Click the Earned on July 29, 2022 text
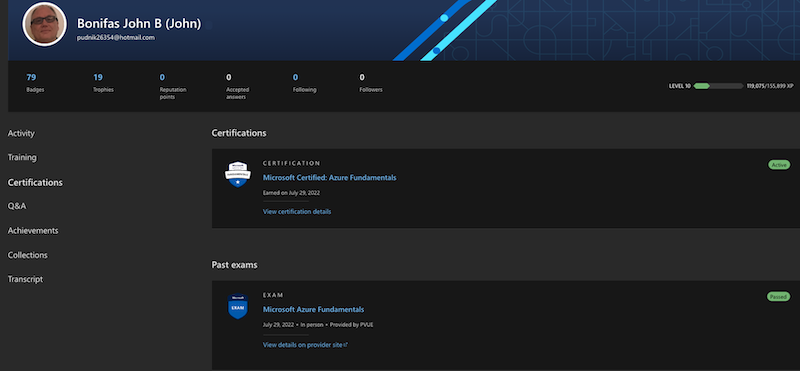 coord(291,193)
